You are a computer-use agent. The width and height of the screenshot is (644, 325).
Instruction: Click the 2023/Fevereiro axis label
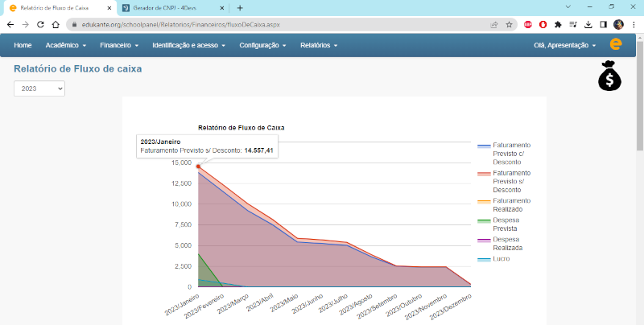coord(204,306)
